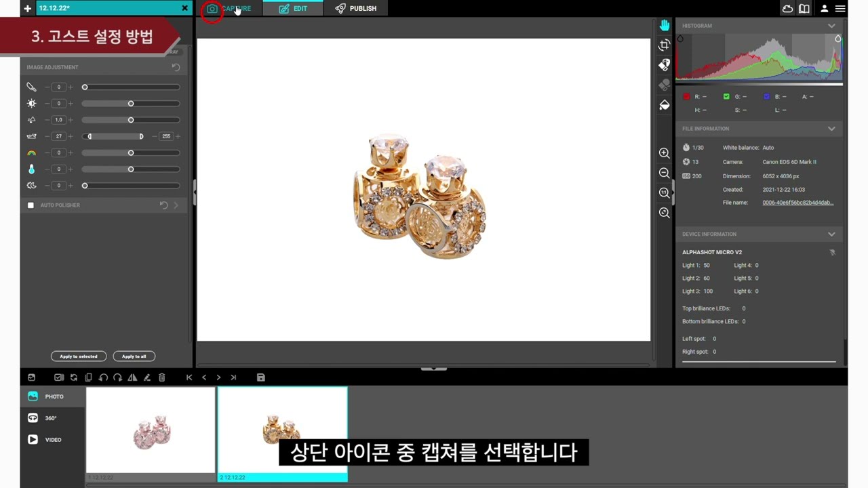The width and height of the screenshot is (868, 488).
Task: Open the file name link 0006-40e6f56bc82b4d4dab
Action: tap(798, 203)
